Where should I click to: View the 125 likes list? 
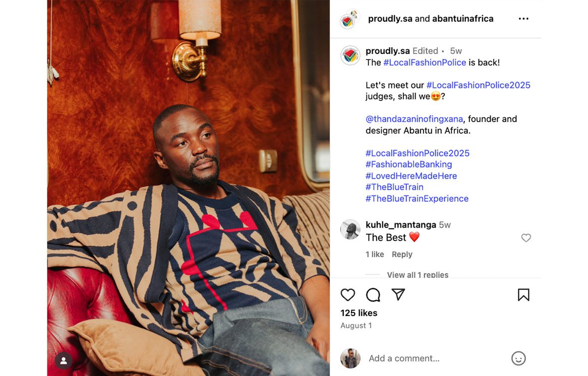pyautogui.click(x=359, y=313)
